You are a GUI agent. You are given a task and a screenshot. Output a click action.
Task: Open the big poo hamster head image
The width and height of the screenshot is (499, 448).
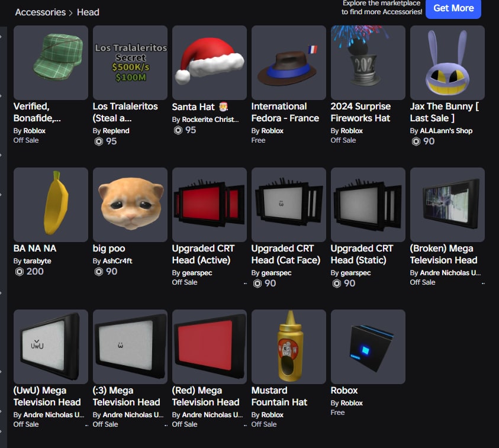coord(130,205)
